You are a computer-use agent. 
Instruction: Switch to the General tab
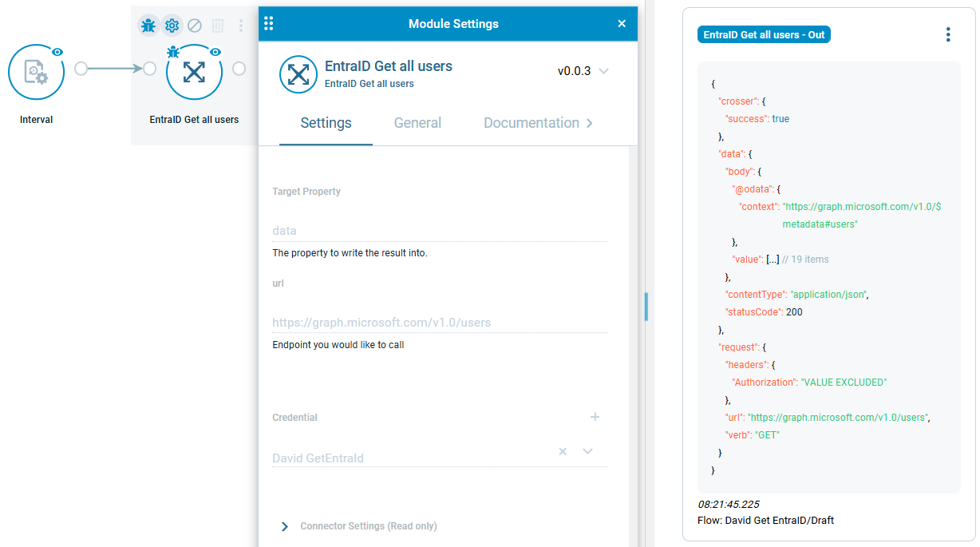417,123
